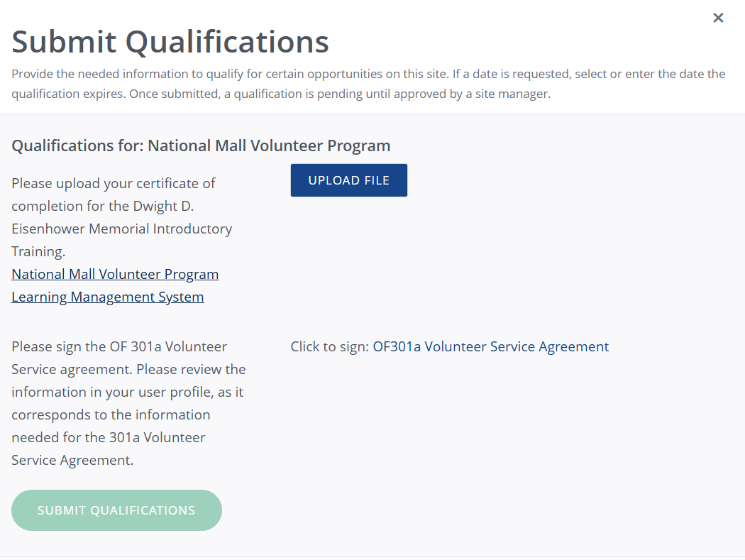Click the Submit Qualifications page heading

tap(170, 42)
